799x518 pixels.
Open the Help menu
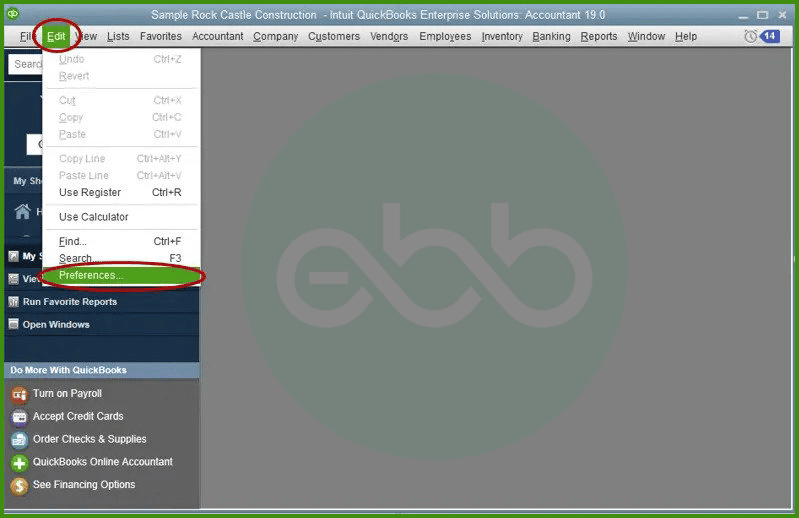pyautogui.click(x=686, y=36)
